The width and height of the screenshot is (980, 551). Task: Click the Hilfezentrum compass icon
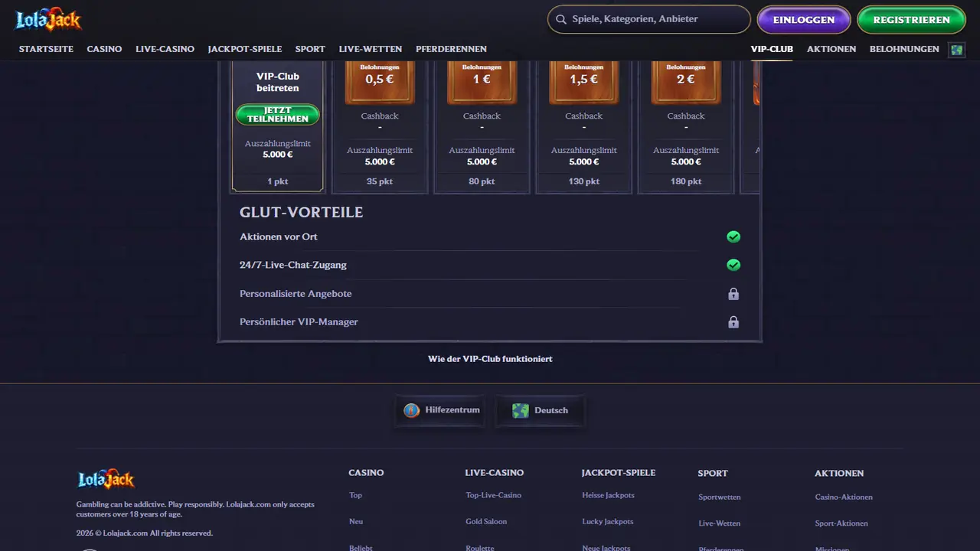click(412, 410)
